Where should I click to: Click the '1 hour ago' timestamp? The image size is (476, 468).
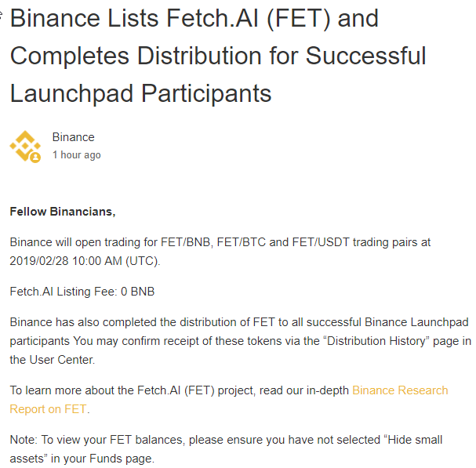(x=76, y=155)
